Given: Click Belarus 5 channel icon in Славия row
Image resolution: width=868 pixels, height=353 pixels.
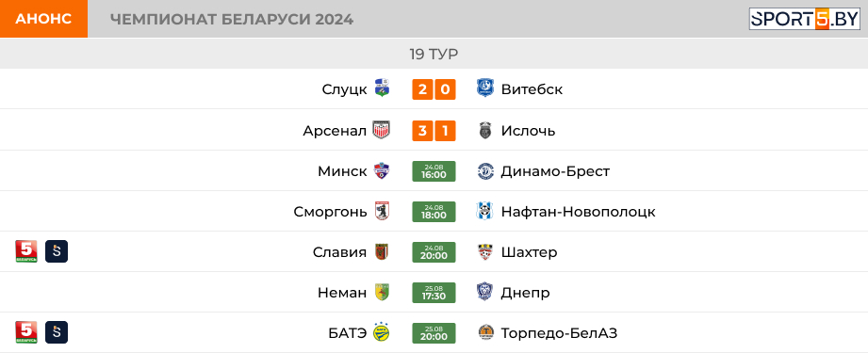Looking at the screenshot, I should 26,251.
